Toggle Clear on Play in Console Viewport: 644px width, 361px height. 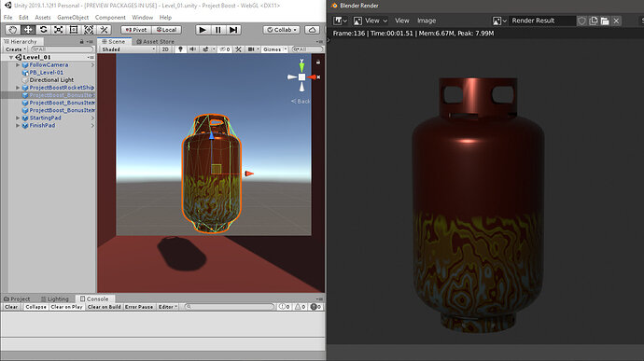click(66, 307)
